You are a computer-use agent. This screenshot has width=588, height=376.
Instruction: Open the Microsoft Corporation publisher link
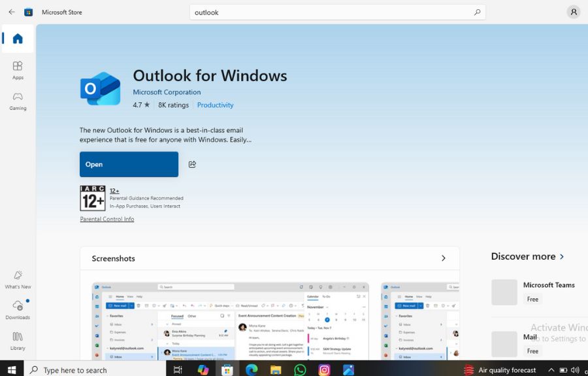(x=167, y=92)
